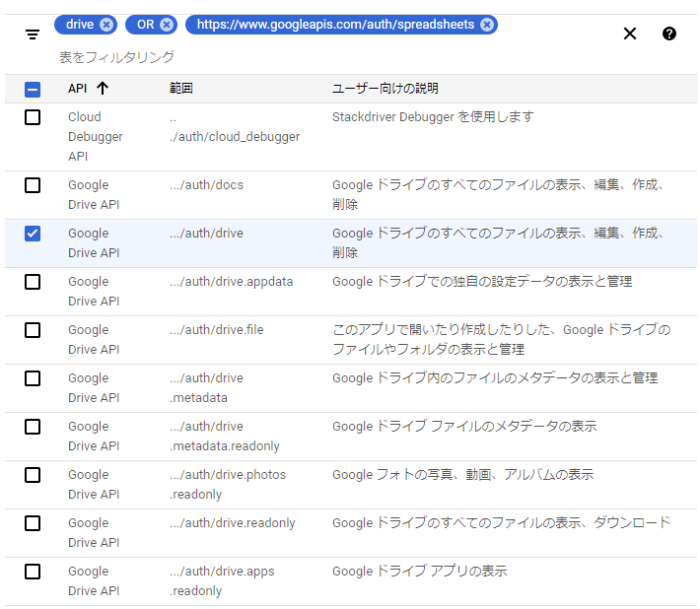700x609 pixels.
Task: Toggle the select-all header checkbox
Action: (x=33, y=89)
